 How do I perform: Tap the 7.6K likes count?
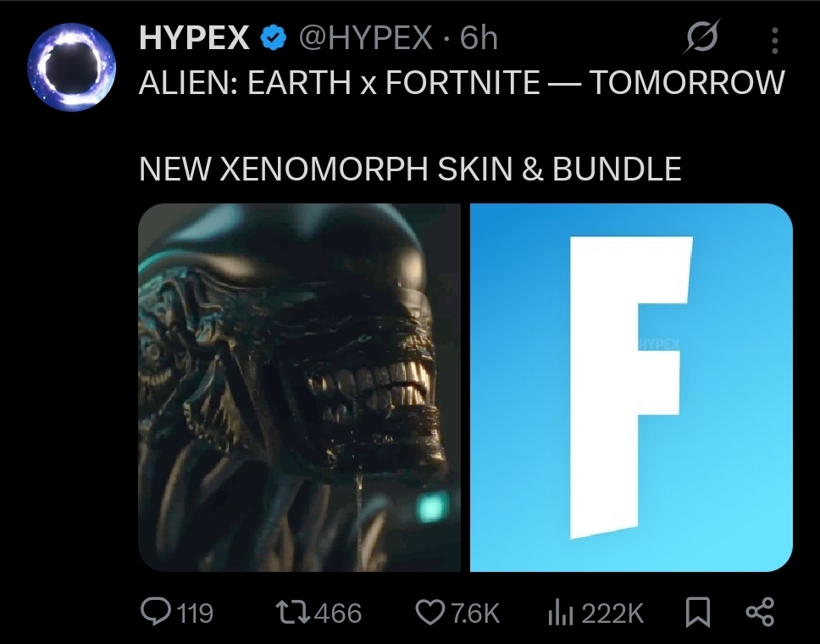475,613
